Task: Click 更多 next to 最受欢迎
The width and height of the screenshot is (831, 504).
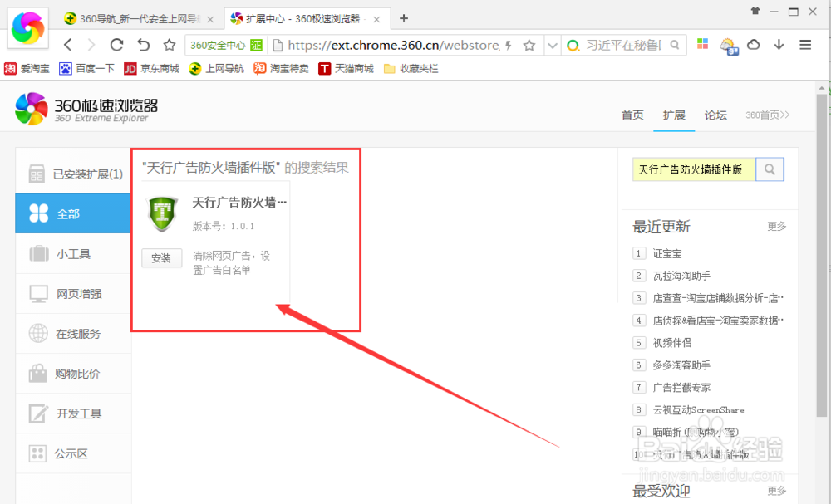Action: (776, 490)
